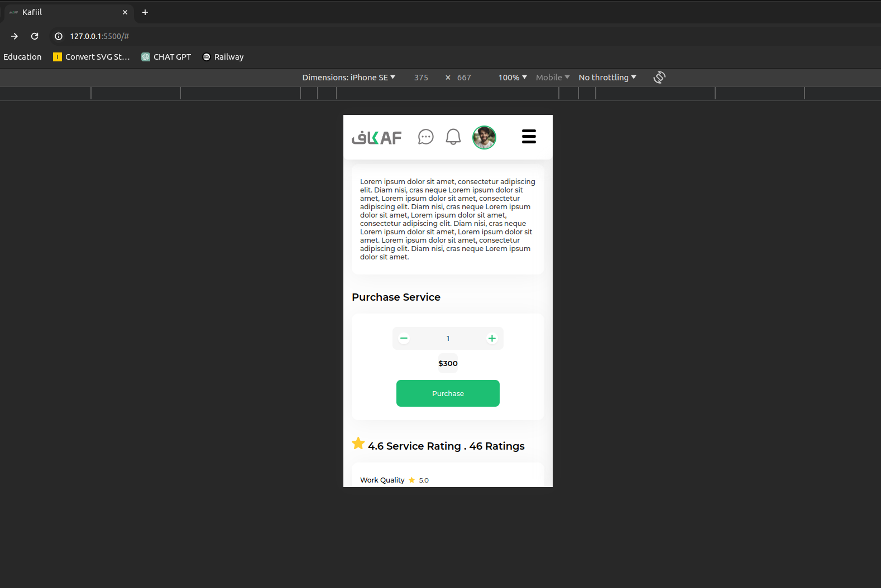Screen dimensions: 881x588
Task: Open the 100% zoom dropdown
Action: (513, 78)
